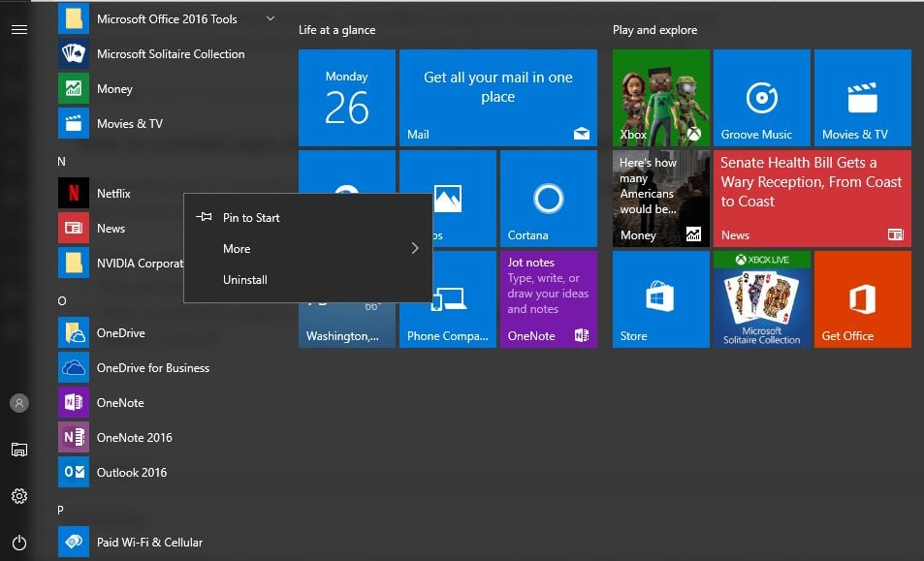Click the purple OneNote app icon
Image resolution: width=924 pixels, height=561 pixels.
pyautogui.click(x=74, y=403)
